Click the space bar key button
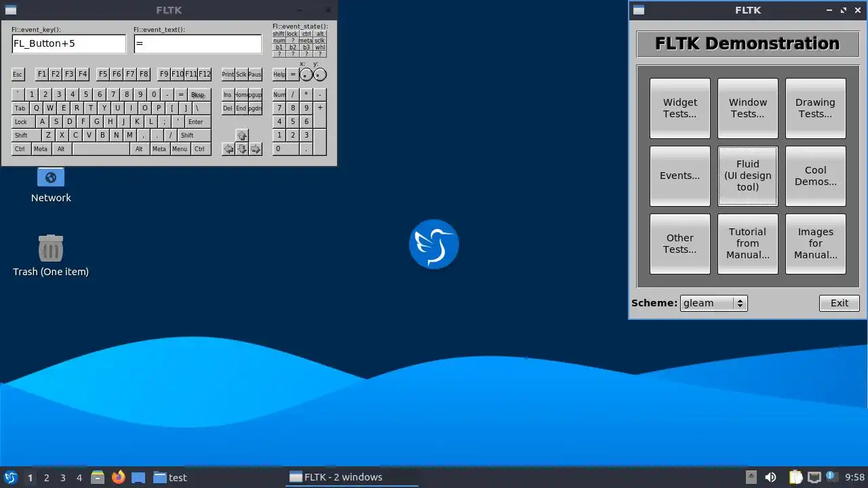Screen dimensions: 868x488 click(101, 149)
